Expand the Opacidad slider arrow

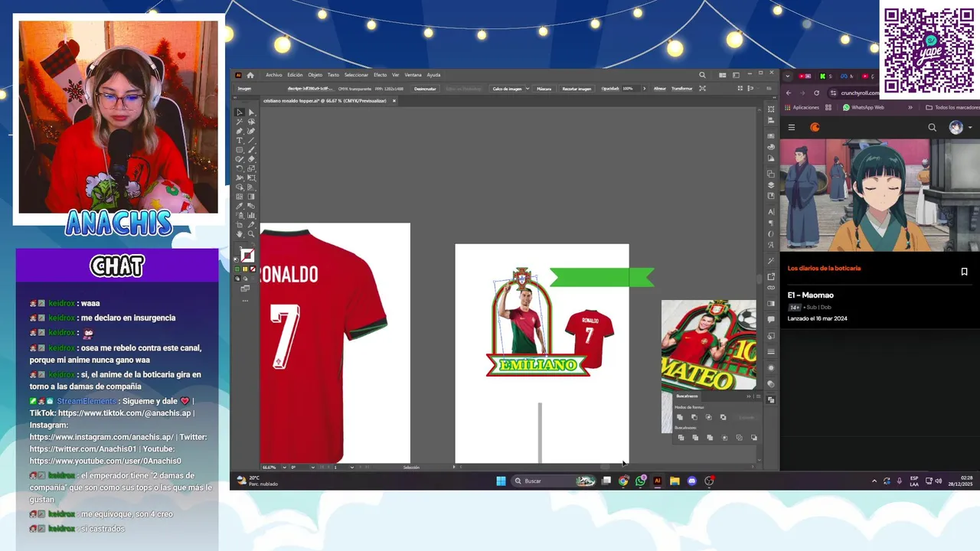pyautogui.click(x=645, y=89)
